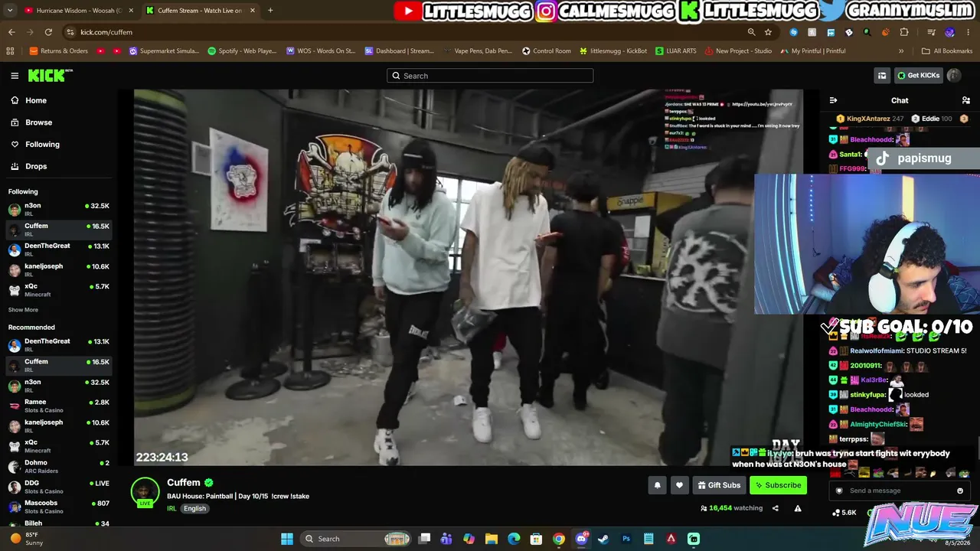Click the English language tag

pos(194,508)
